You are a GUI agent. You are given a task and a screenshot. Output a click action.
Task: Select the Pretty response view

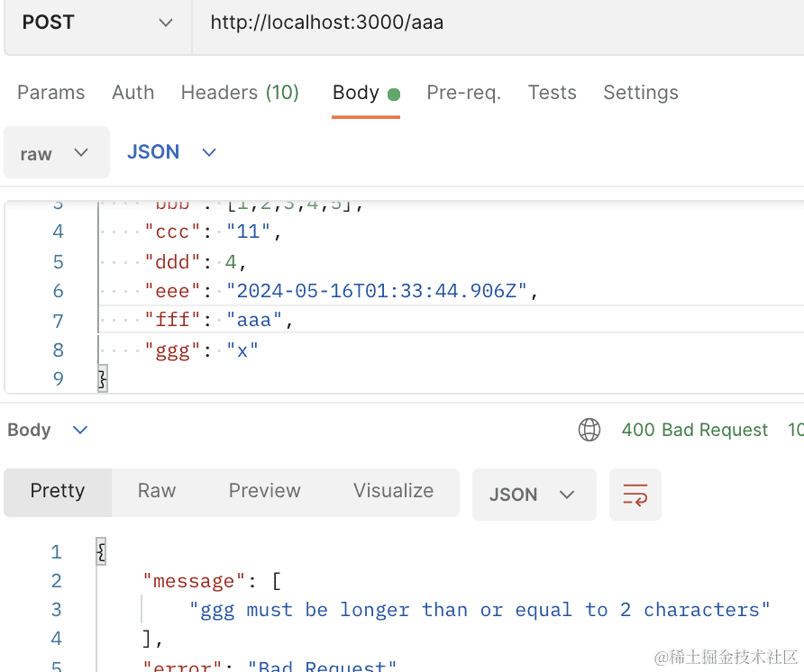pos(58,491)
